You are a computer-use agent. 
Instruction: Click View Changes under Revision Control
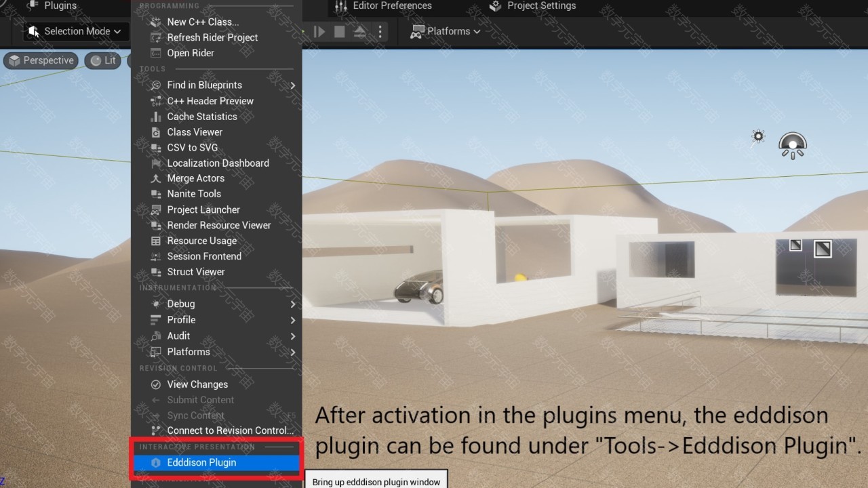pos(216,384)
